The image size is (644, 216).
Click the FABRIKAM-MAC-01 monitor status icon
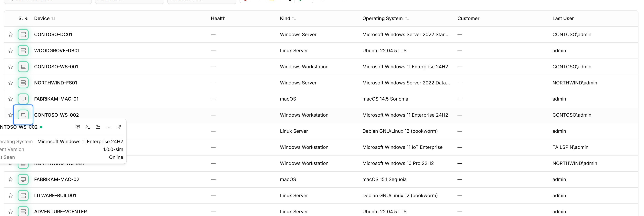pos(23,99)
